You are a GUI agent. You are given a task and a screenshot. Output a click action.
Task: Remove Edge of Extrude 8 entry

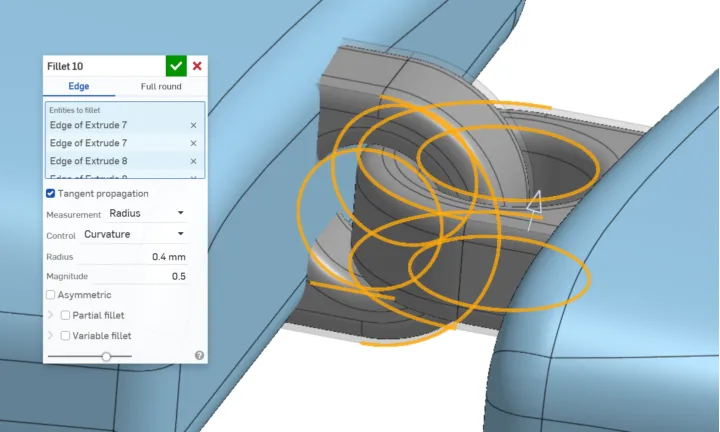tap(193, 161)
